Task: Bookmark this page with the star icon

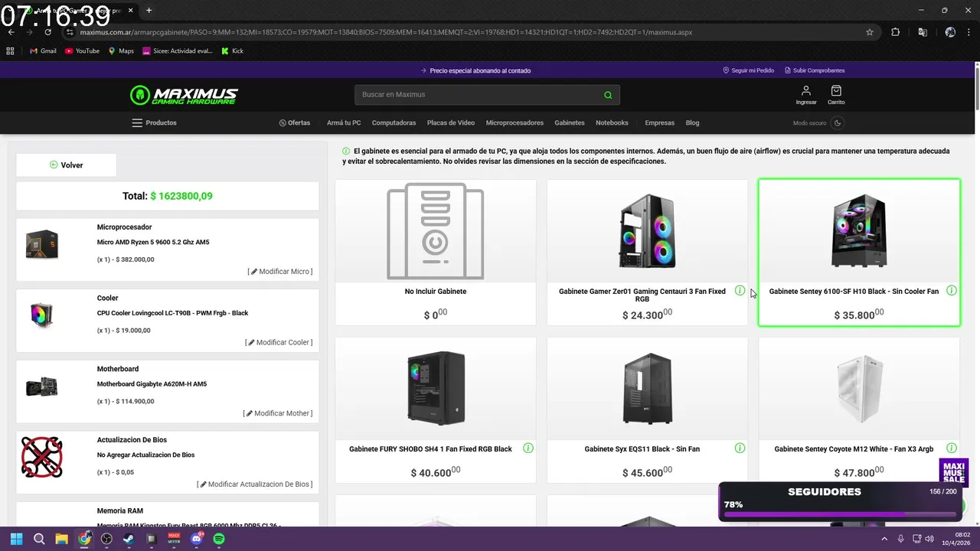Action: click(870, 32)
